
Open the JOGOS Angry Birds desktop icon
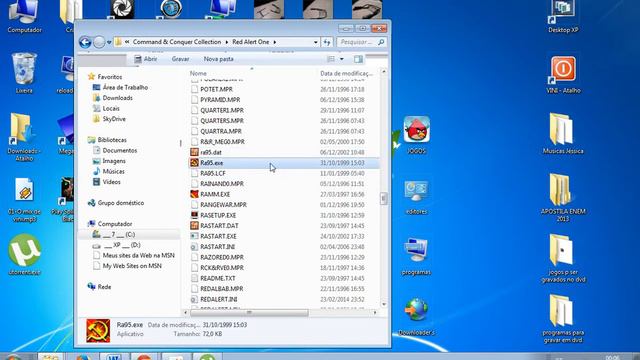pyautogui.click(x=416, y=134)
